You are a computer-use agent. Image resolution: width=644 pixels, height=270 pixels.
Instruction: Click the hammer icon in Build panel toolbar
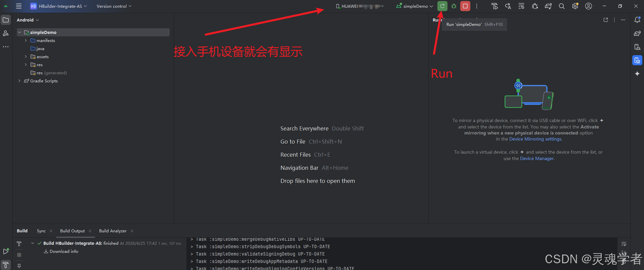click(19, 244)
